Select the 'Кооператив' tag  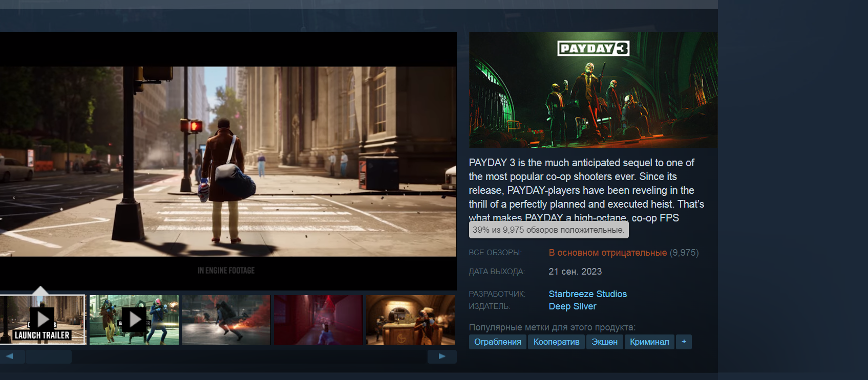[556, 342]
